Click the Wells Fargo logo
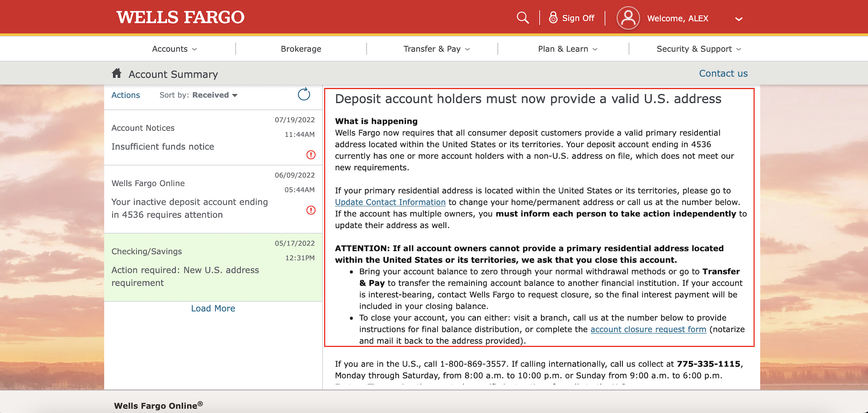Image resolution: width=868 pixels, height=413 pixels. tap(180, 17)
